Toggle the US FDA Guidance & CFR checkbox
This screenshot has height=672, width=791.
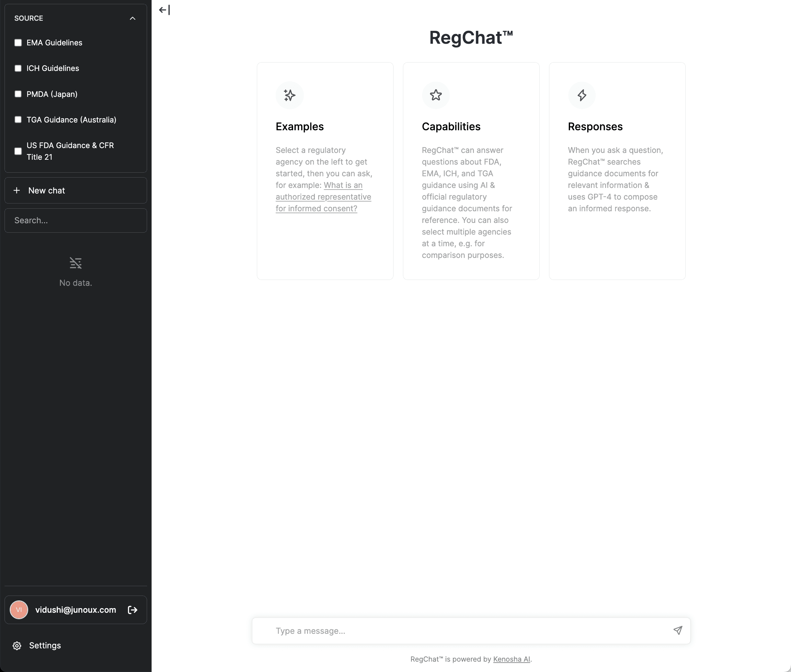point(18,151)
